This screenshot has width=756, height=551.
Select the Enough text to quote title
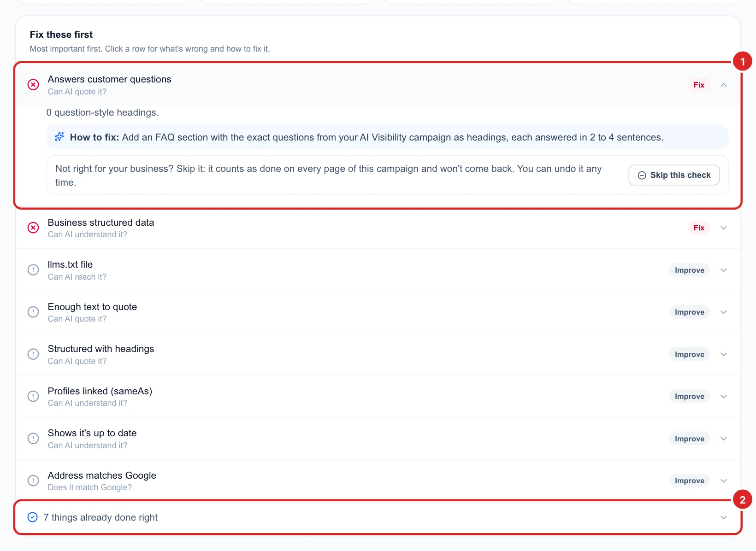pos(92,307)
